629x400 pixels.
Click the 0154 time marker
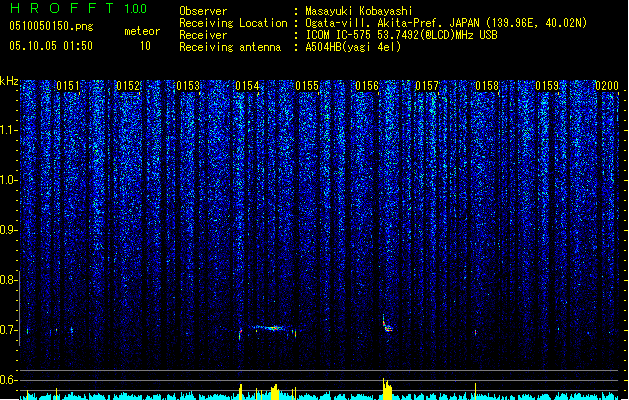click(247, 86)
